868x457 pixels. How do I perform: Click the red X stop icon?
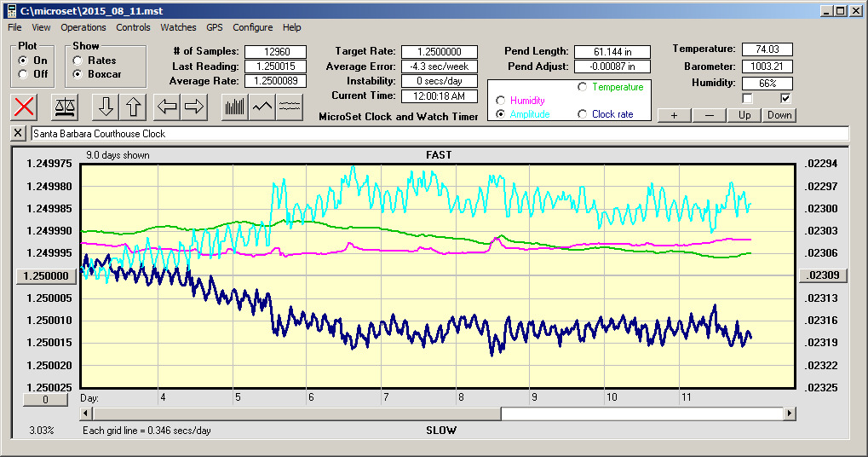pyautogui.click(x=24, y=107)
